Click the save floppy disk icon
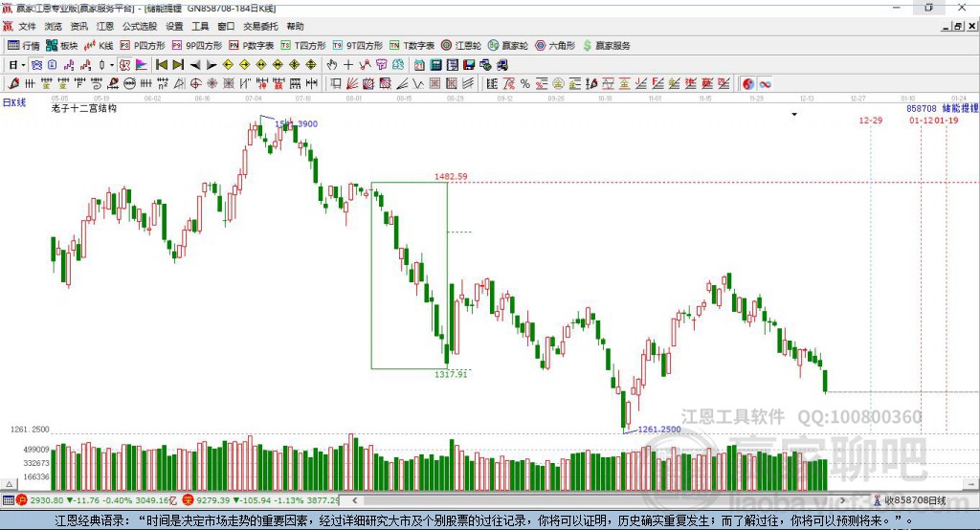This screenshot has width=980, height=530. click(469, 65)
